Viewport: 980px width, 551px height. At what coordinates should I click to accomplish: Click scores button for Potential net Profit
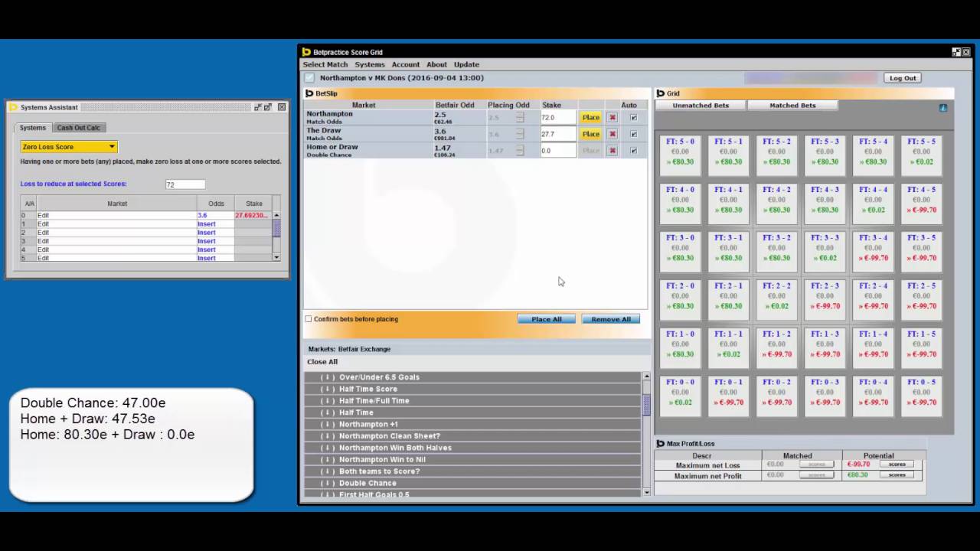pos(897,475)
